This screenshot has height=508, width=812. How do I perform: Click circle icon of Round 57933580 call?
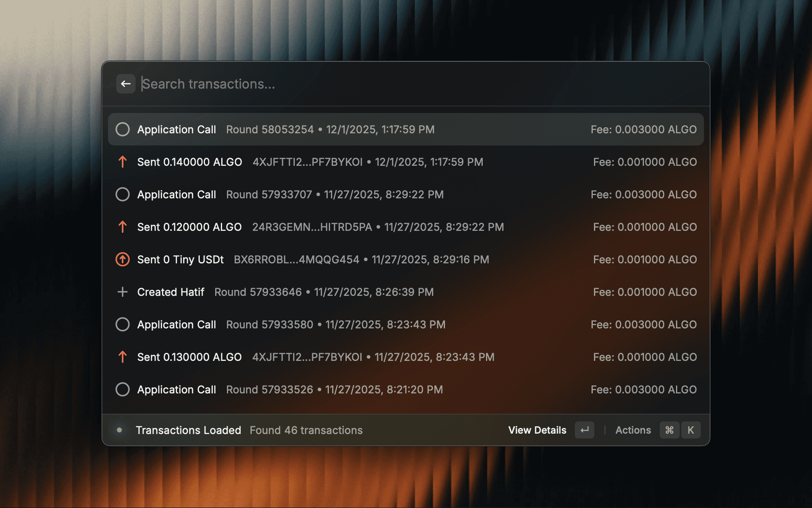point(122,324)
